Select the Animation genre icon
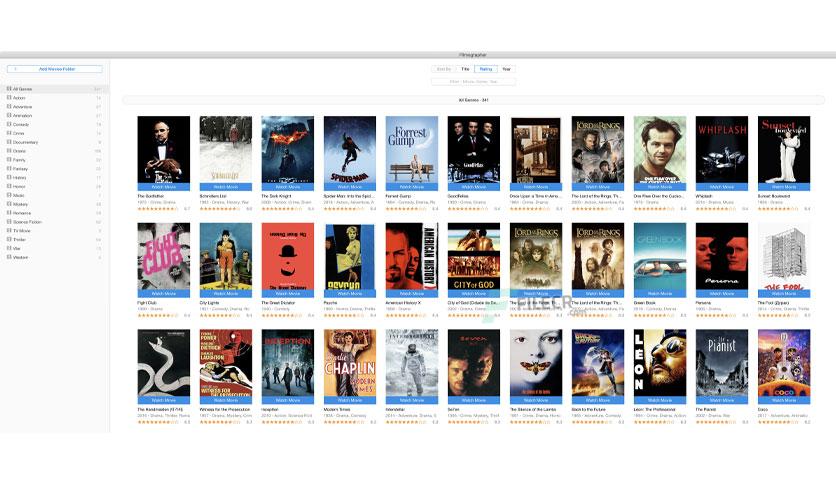Image resolution: width=836 pixels, height=484 pixels. 9,115
